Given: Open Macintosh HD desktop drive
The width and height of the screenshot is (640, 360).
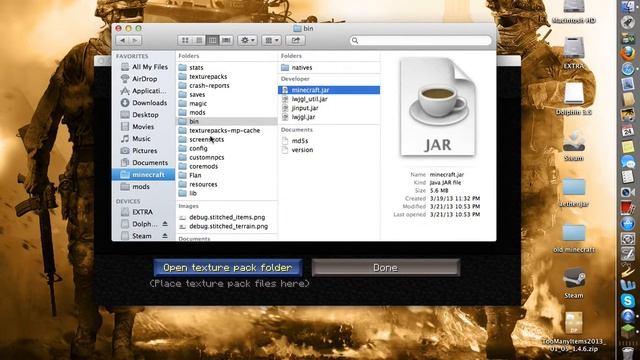Looking at the screenshot, I should (573, 11).
